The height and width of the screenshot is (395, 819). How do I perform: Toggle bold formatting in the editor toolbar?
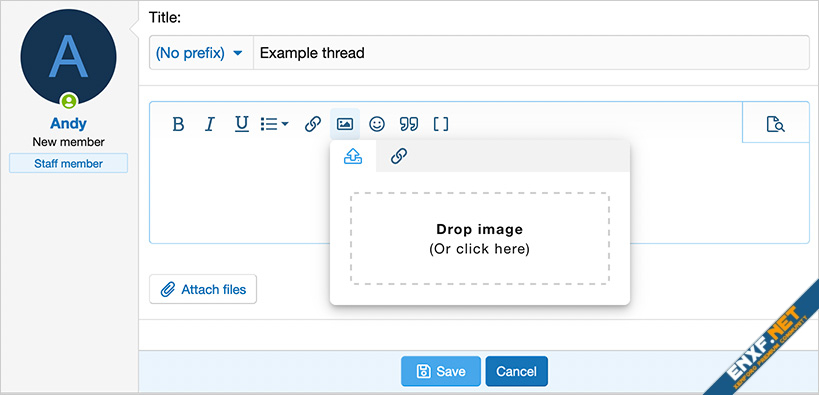pyautogui.click(x=178, y=124)
